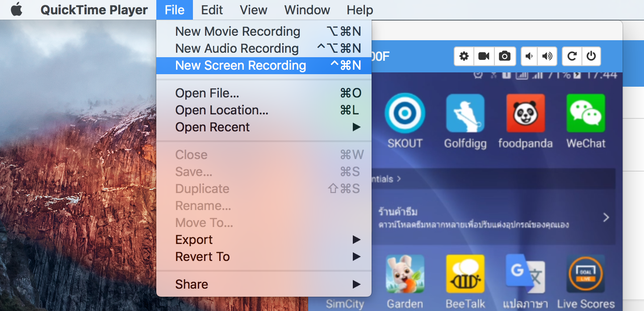Expand the Share submenu
Screen dimensions: 644x311
[264, 284]
